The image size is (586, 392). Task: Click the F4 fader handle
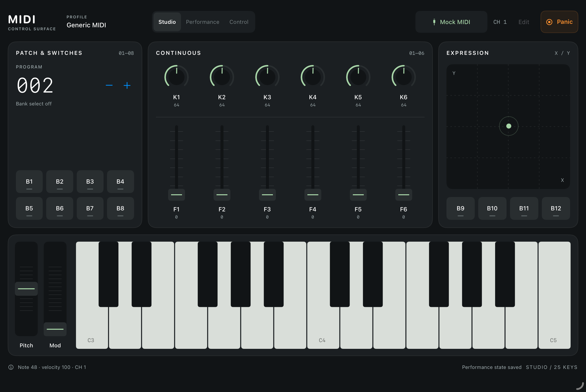click(313, 195)
